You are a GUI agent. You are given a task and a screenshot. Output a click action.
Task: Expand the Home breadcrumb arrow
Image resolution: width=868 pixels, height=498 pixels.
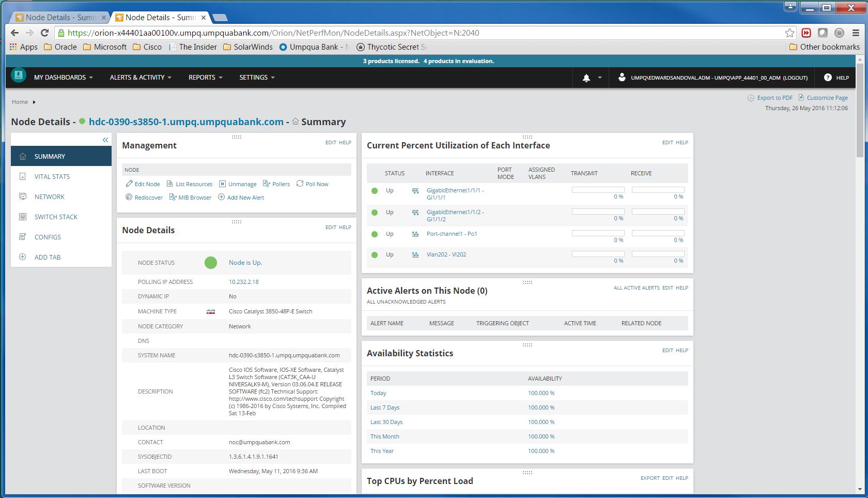tap(34, 102)
